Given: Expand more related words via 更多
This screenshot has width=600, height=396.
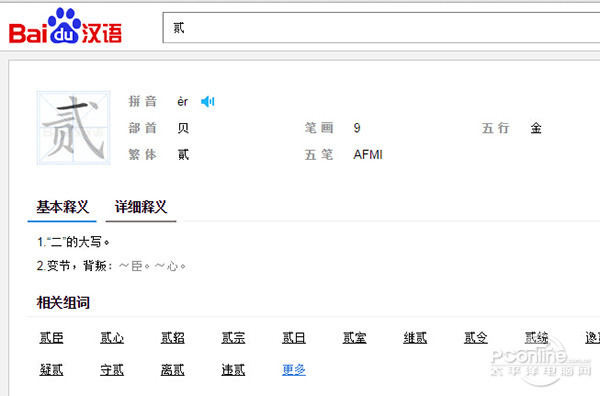Looking at the screenshot, I should [x=294, y=370].
